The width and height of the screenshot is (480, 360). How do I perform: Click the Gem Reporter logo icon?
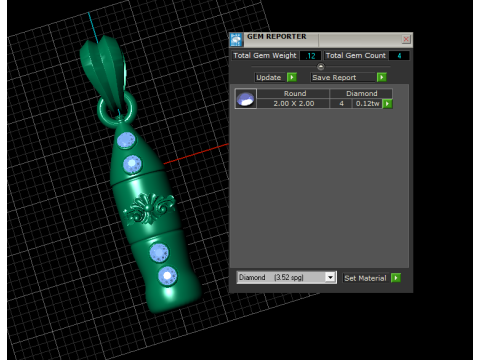click(x=236, y=39)
